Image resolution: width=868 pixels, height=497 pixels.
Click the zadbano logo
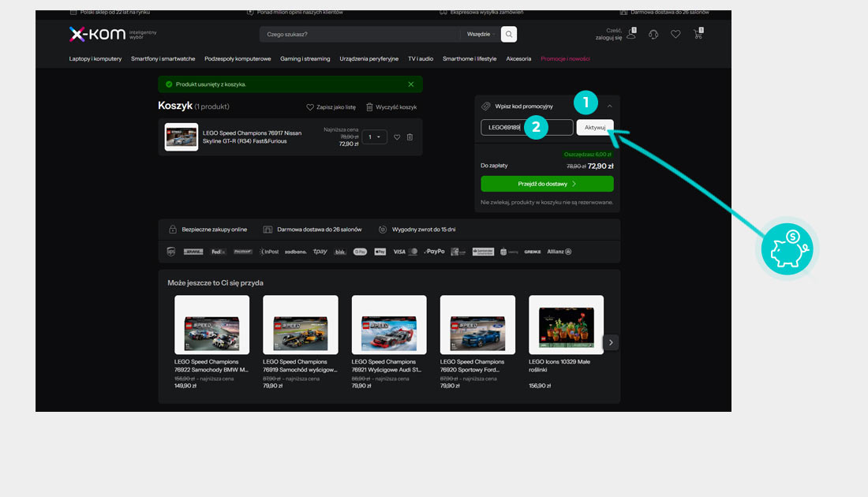(296, 252)
